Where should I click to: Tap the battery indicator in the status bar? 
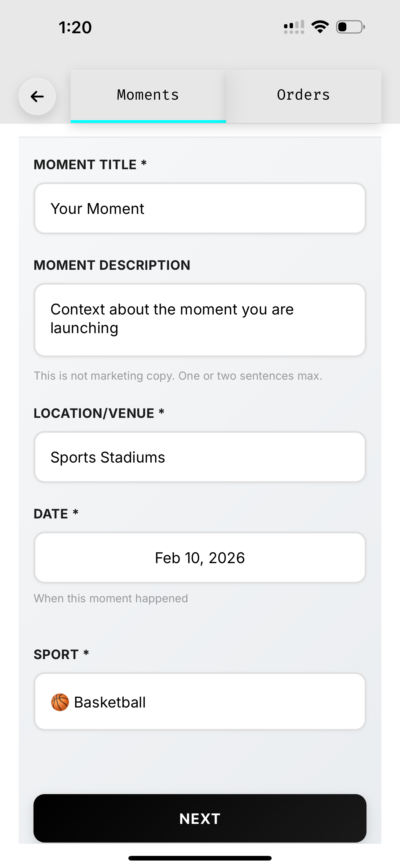349,27
